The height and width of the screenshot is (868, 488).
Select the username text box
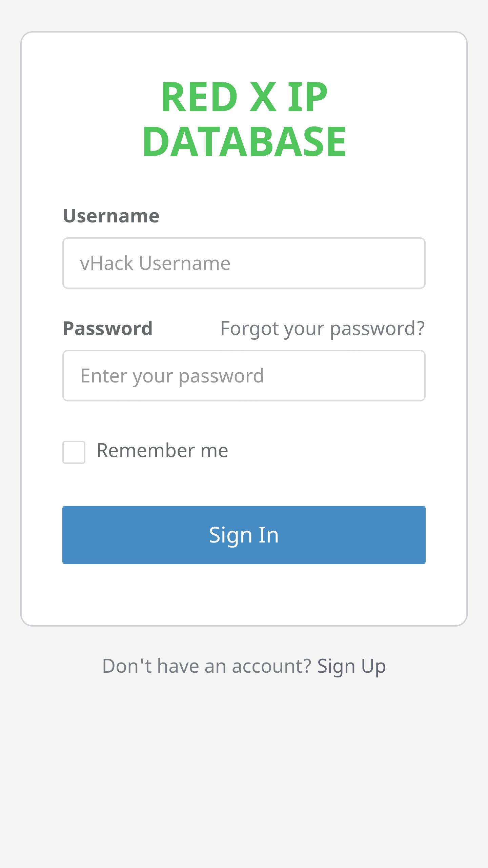click(244, 263)
